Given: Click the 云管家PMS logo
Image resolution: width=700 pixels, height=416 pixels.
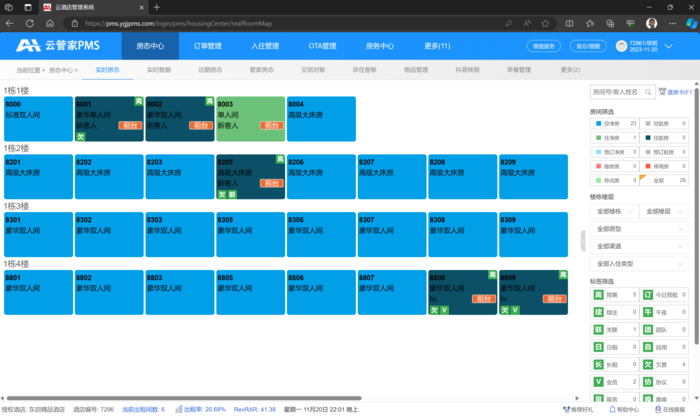Looking at the screenshot, I should [x=58, y=46].
